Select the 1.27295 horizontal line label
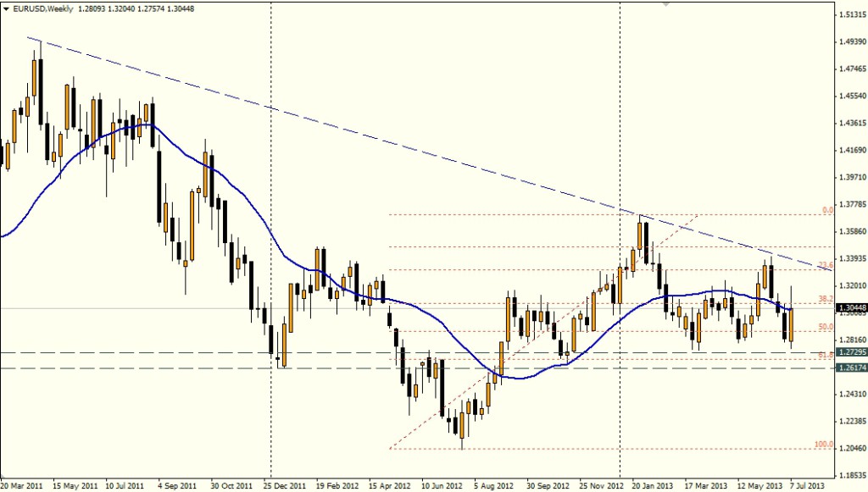The image size is (868, 492). 849,351
